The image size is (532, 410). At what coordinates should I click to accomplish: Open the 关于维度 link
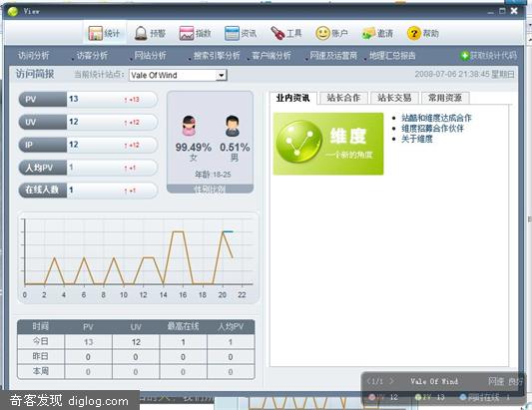click(417, 139)
